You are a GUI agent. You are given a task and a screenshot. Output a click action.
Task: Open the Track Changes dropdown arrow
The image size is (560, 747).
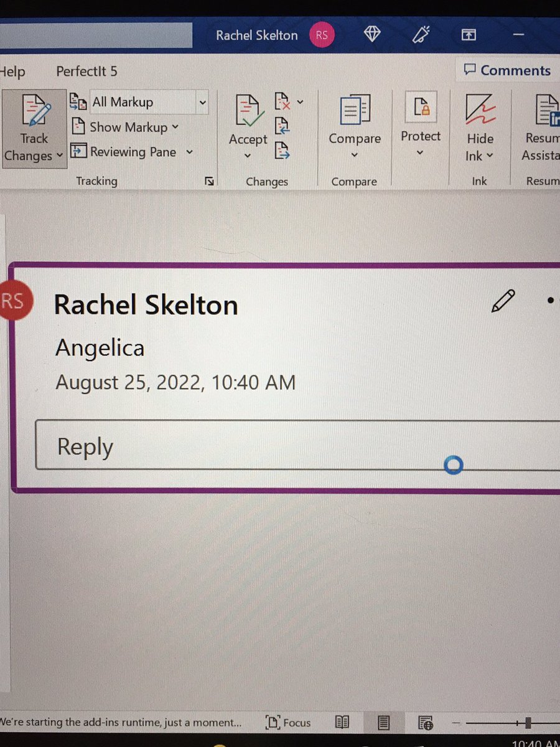(x=60, y=156)
